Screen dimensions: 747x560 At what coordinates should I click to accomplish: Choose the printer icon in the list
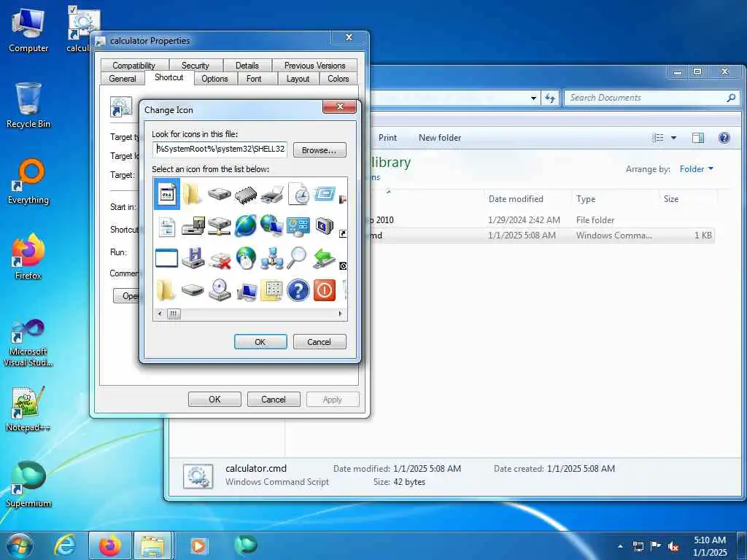(x=272, y=195)
